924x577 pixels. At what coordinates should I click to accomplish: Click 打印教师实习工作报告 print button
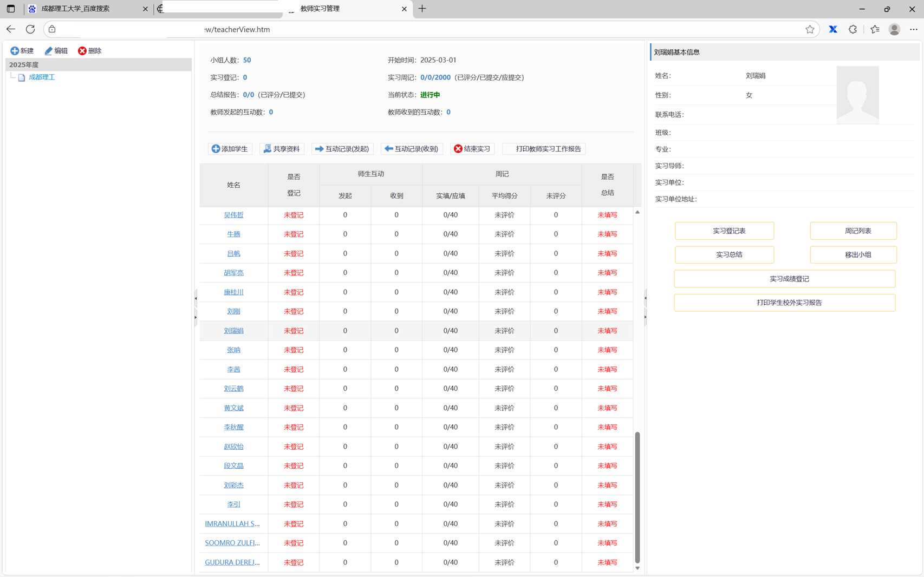[x=544, y=149]
